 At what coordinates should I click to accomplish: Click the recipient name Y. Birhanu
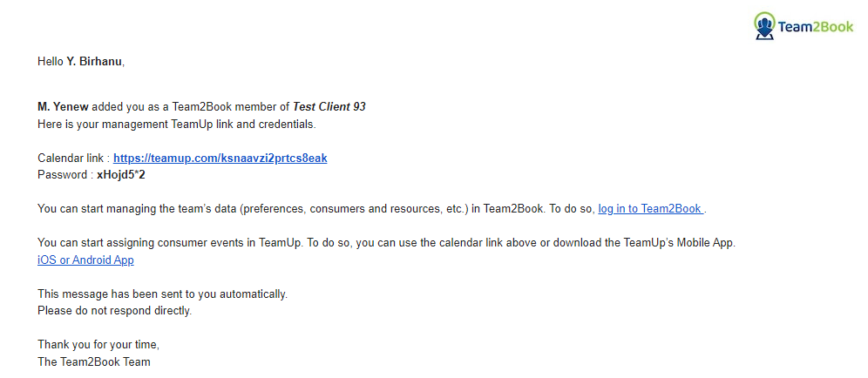click(x=94, y=62)
